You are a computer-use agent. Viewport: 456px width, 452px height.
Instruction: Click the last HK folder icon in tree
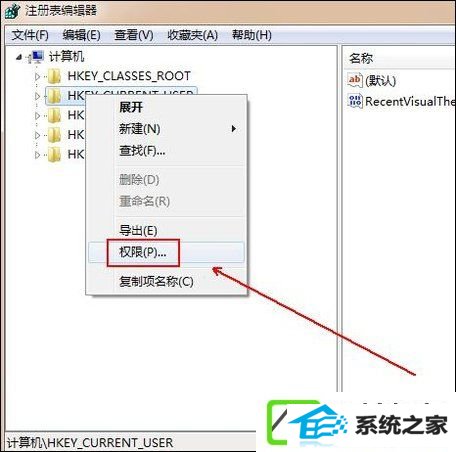pyautogui.click(x=54, y=155)
